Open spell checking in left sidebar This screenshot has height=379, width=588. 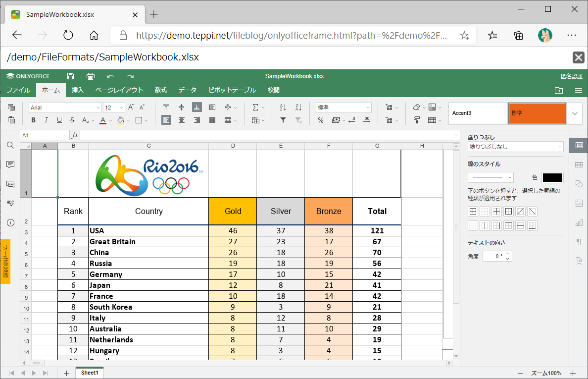pyautogui.click(x=10, y=204)
